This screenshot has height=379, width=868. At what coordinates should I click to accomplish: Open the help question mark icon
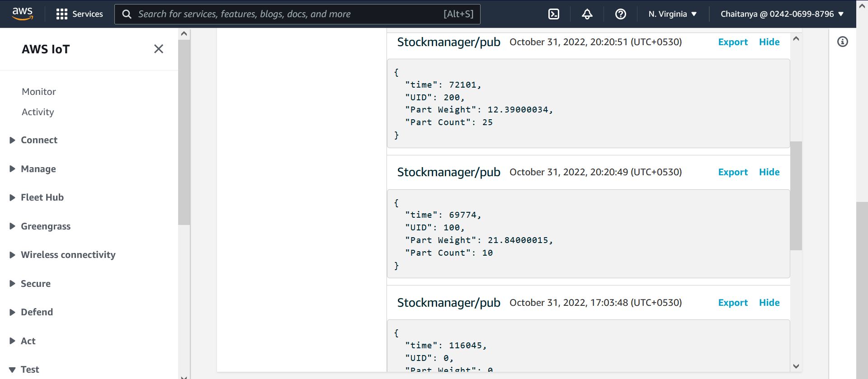621,14
